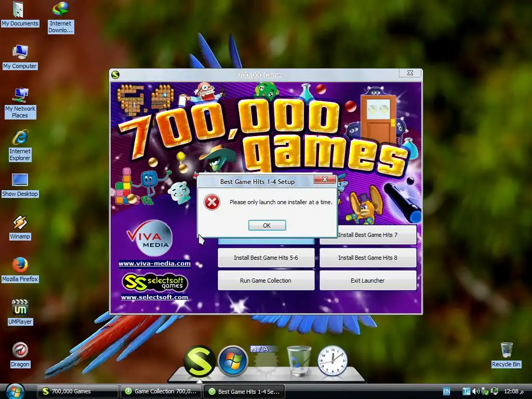Screen dimensions: 532x399
Task: Click the Windows orb icon in dock
Action: click(233, 361)
